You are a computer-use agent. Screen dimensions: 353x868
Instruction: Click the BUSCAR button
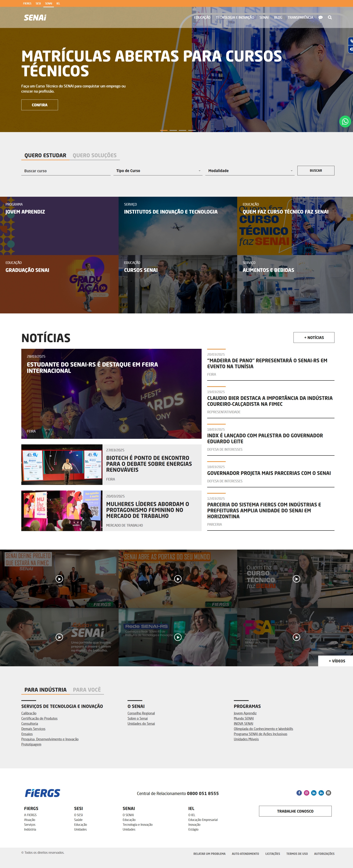coord(316,170)
